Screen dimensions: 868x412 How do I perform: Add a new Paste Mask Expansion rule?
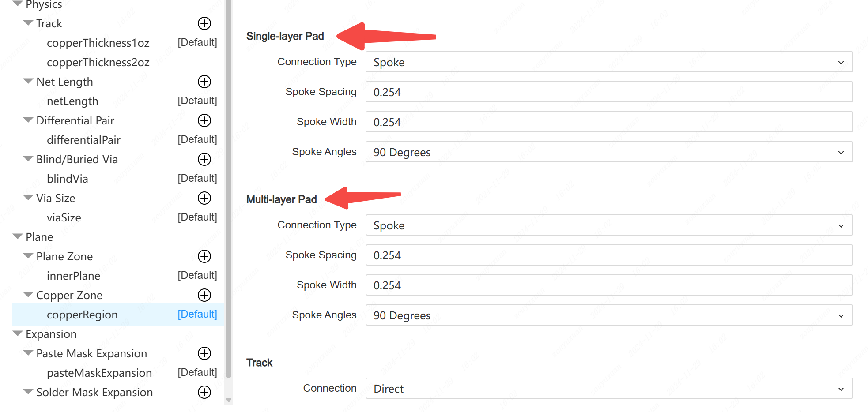pyautogui.click(x=204, y=353)
